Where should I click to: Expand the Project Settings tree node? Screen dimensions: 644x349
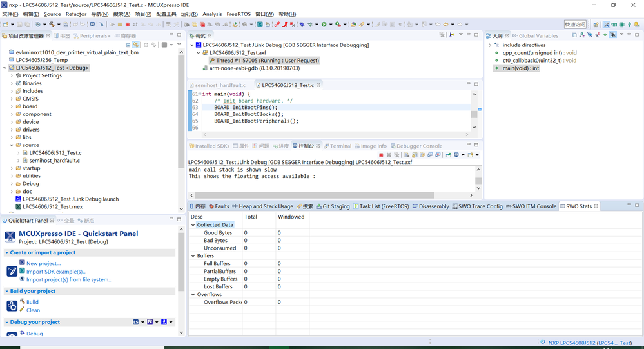point(12,75)
